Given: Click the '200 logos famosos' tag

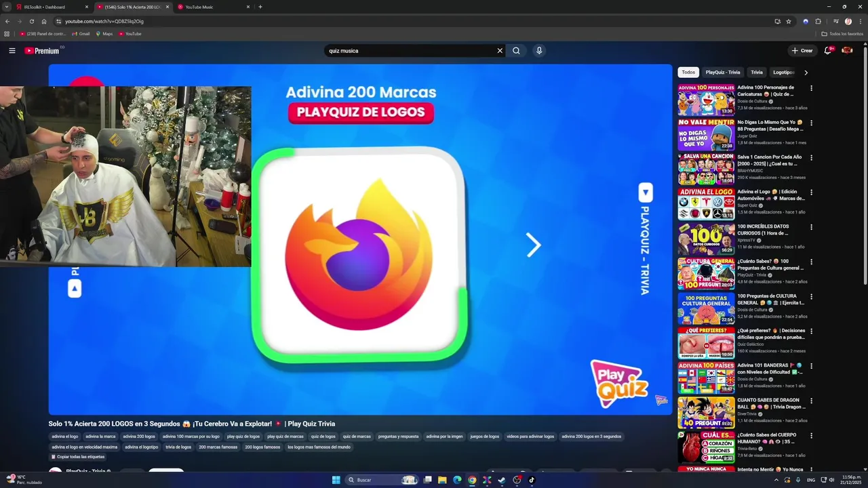Looking at the screenshot, I should coord(262,447).
